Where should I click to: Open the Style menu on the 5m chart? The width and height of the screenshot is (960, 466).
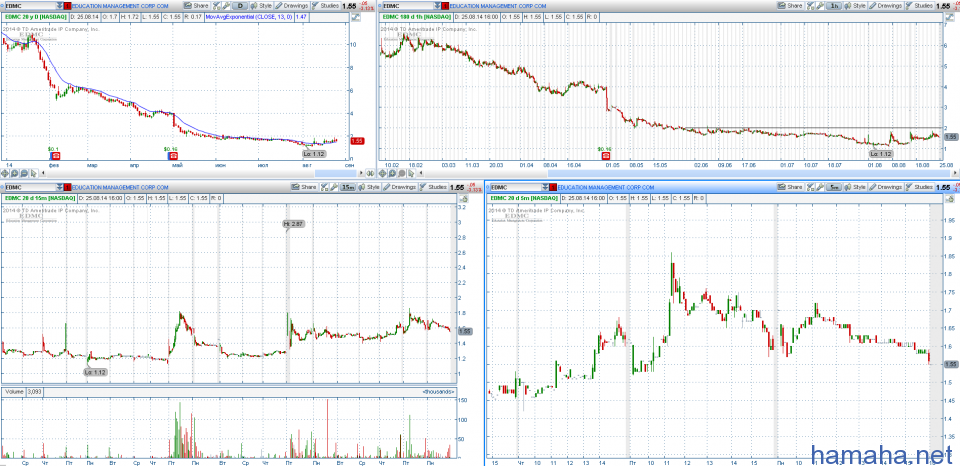pos(854,187)
